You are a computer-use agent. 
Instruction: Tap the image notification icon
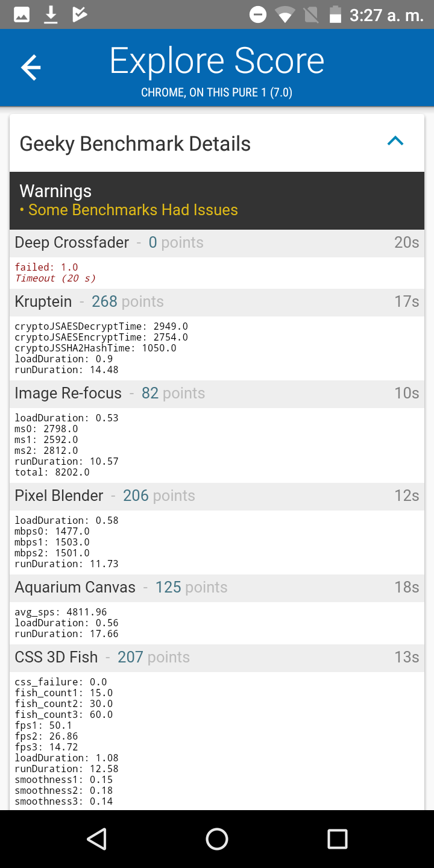(22, 14)
